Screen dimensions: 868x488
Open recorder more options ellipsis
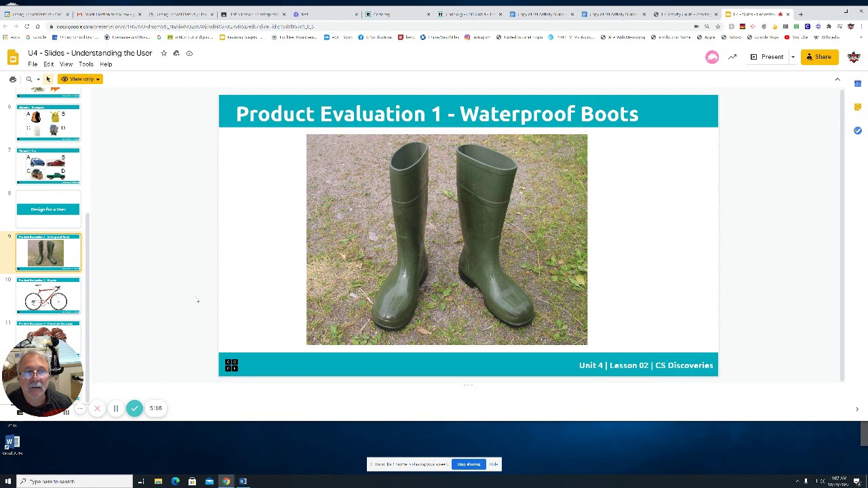click(79, 409)
